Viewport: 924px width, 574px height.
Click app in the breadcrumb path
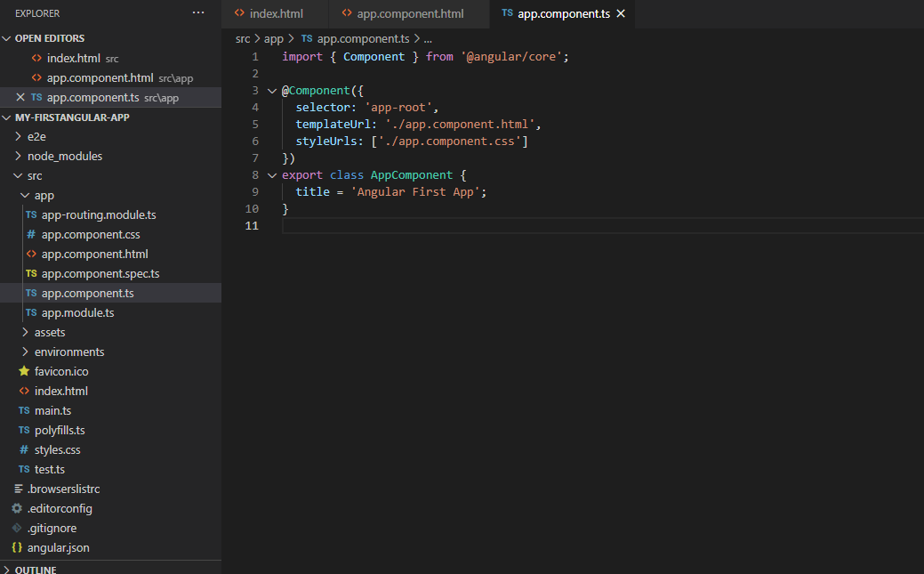273,38
